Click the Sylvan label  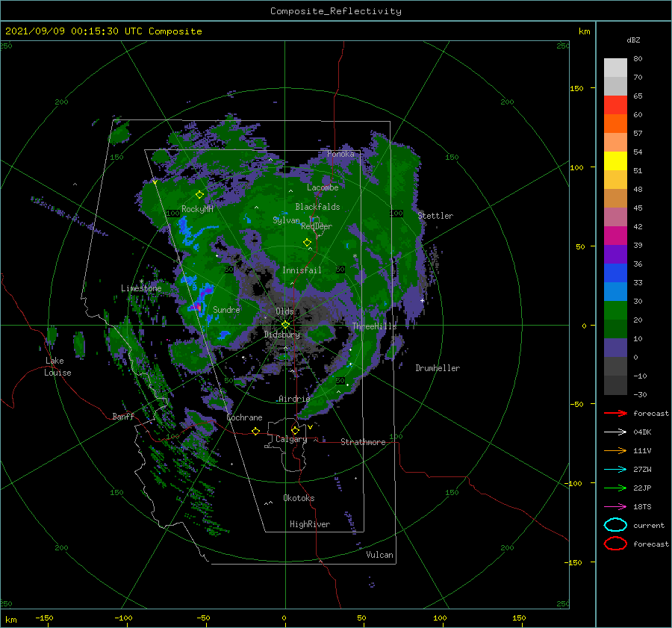coord(286,220)
